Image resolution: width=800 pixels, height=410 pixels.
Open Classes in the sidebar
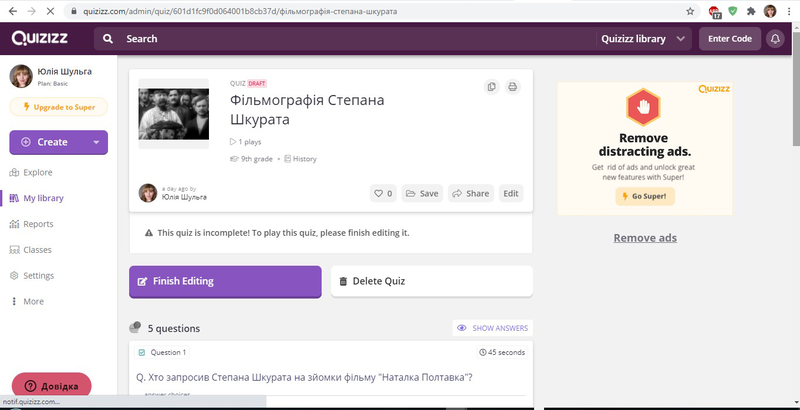pyautogui.click(x=37, y=250)
